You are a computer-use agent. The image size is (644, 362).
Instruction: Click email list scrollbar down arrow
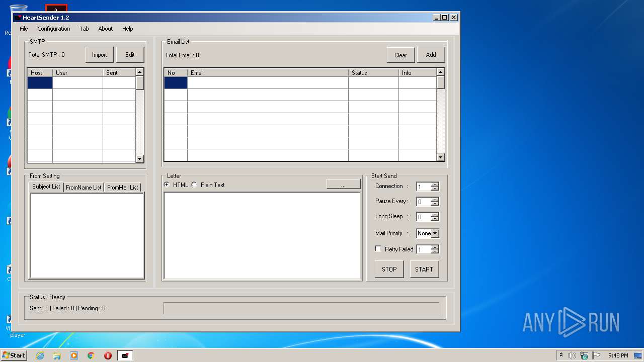[x=441, y=157]
